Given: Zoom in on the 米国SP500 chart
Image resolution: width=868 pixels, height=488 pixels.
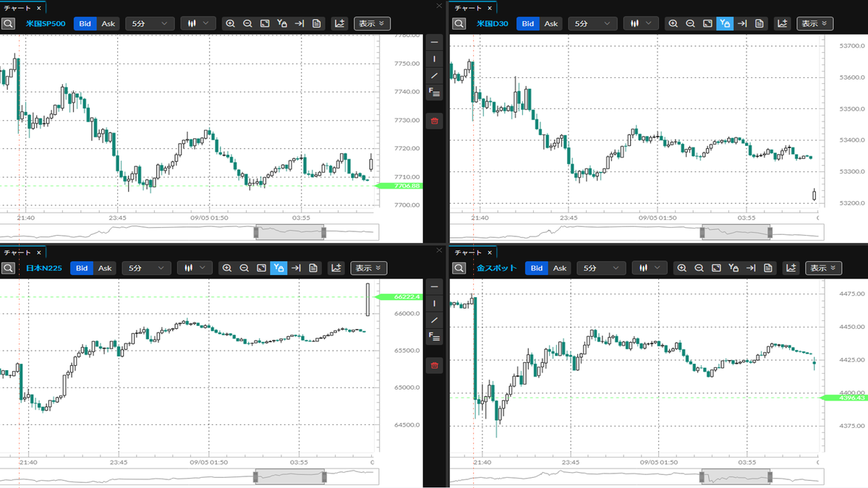Looking at the screenshot, I should (x=230, y=23).
